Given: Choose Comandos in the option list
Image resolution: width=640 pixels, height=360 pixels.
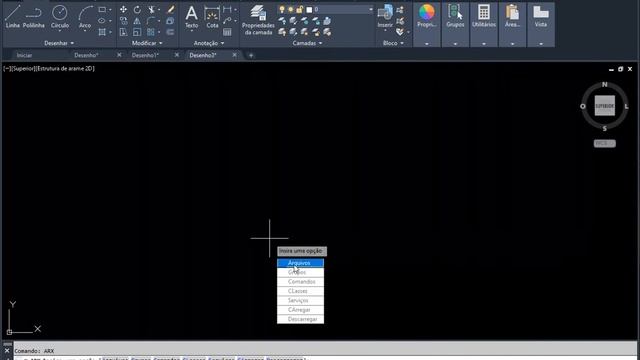Looking at the screenshot, I should click(x=300, y=282).
